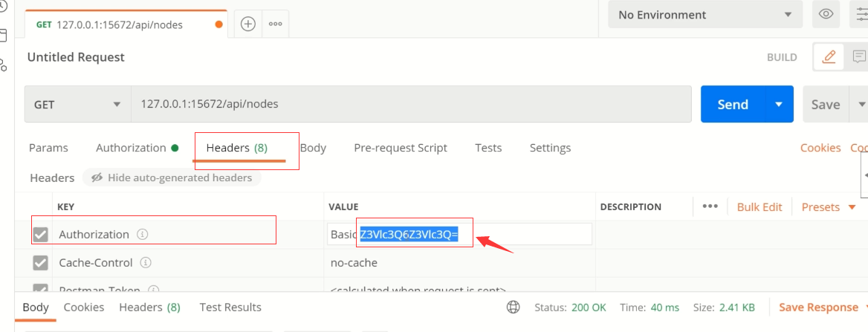This screenshot has height=332, width=868.
Task: Open the Save button dropdown arrow
Action: click(861, 104)
